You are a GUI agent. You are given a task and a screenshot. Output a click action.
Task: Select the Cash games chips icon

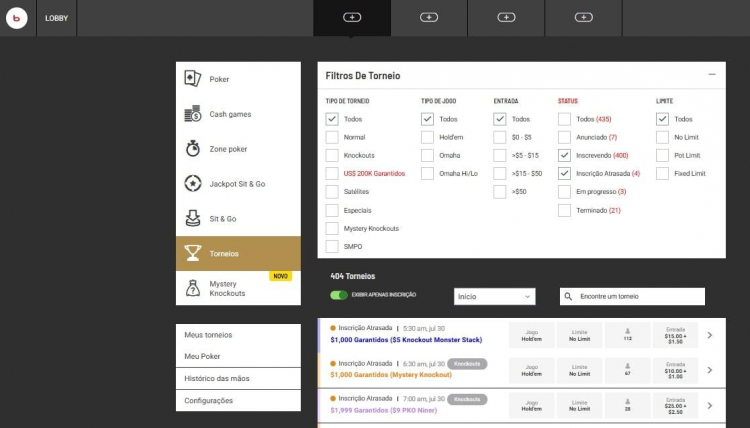coord(193,114)
